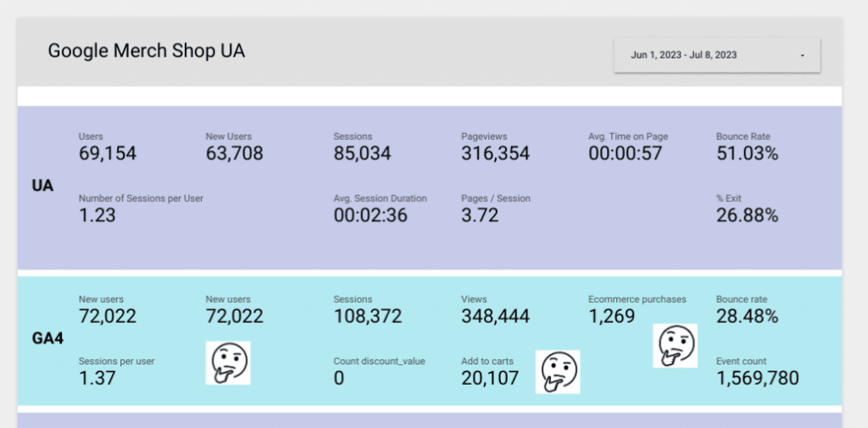
Task: Click the GA4 Bounce rate value 28.48%
Action: 748,317
